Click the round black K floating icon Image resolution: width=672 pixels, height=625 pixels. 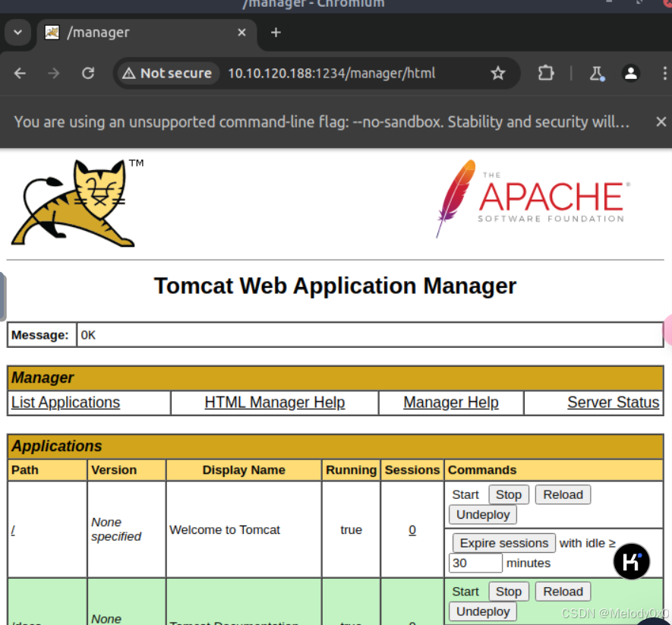point(631,561)
